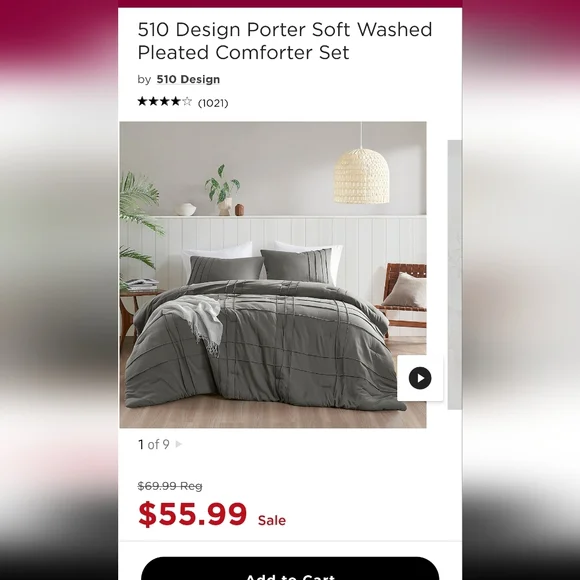580x580 pixels.
Task: Click the 'by' text before the brand name
Action: tap(144, 80)
